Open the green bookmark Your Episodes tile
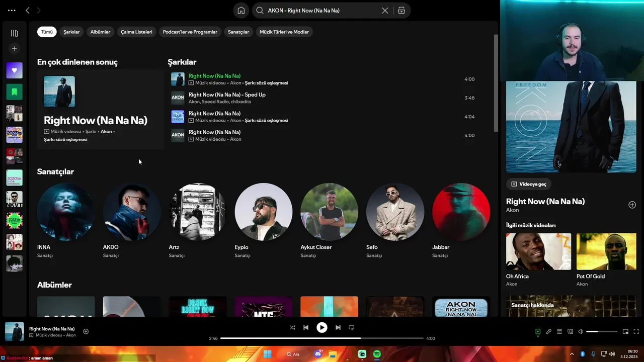 [14, 92]
